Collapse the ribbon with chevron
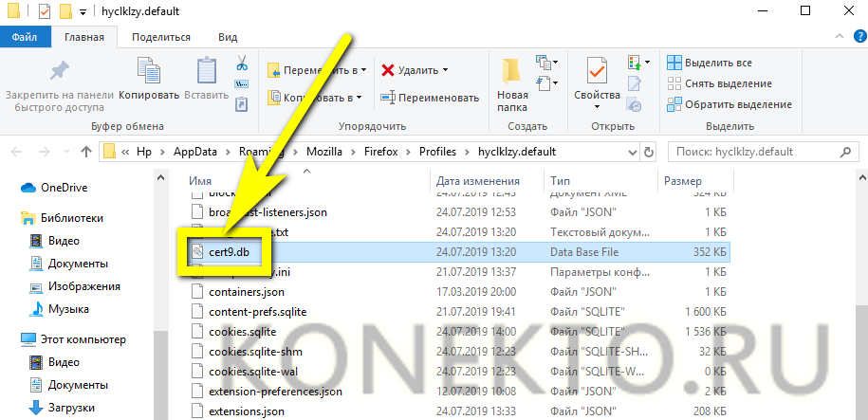 [840, 37]
